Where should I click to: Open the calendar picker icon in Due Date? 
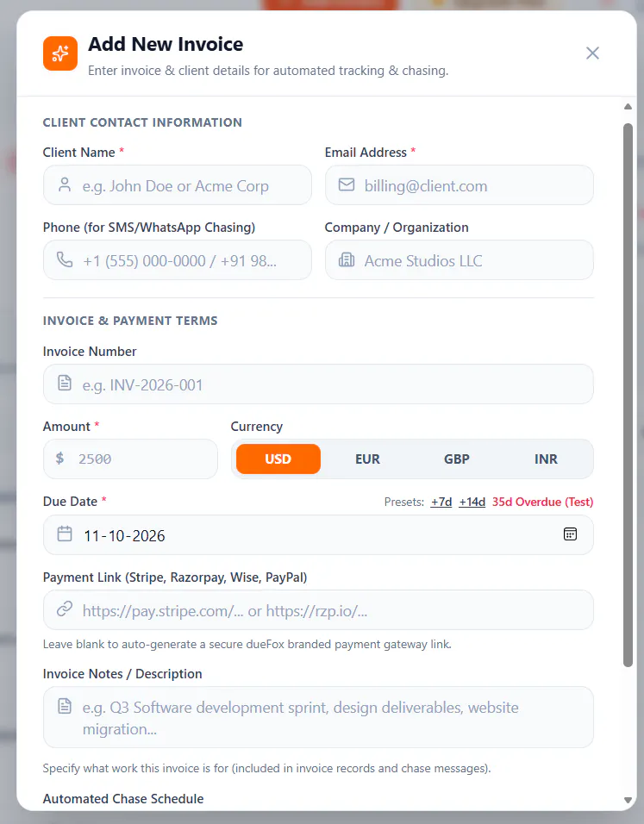(571, 534)
